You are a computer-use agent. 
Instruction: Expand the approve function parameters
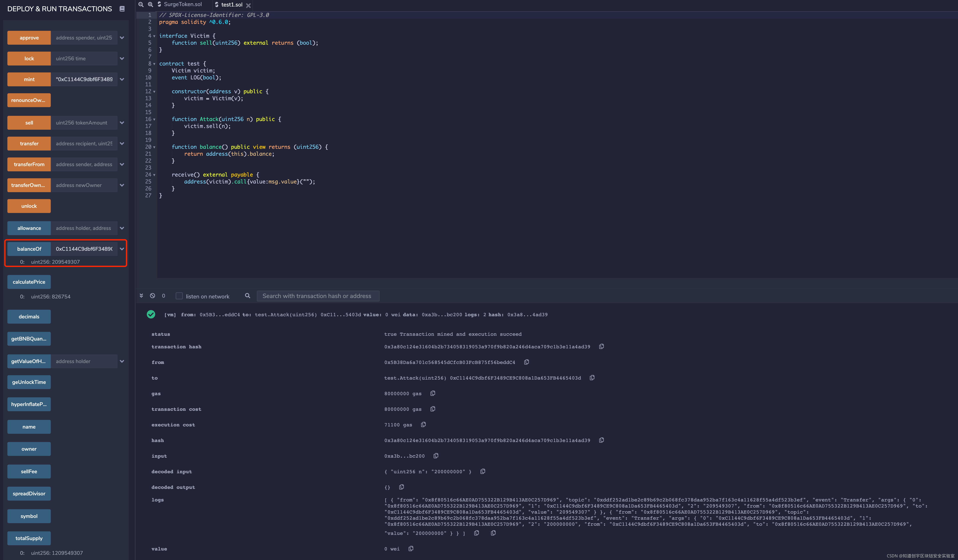click(x=122, y=38)
